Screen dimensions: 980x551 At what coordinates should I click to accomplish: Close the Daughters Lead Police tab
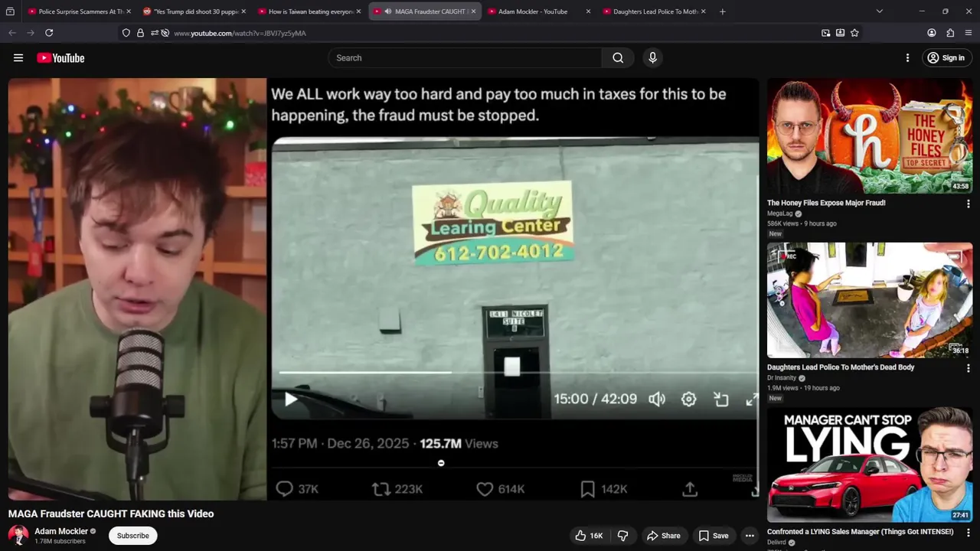pyautogui.click(x=703, y=11)
